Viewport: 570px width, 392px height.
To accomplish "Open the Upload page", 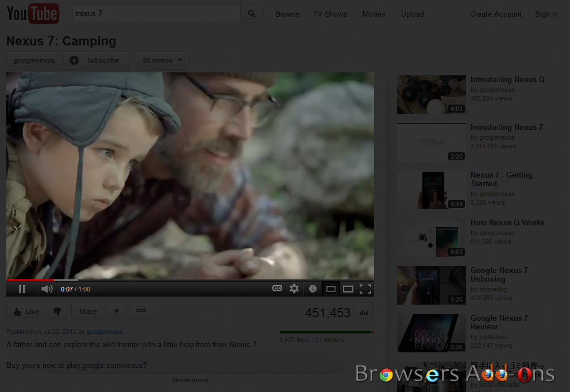I will (x=412, y=14).
